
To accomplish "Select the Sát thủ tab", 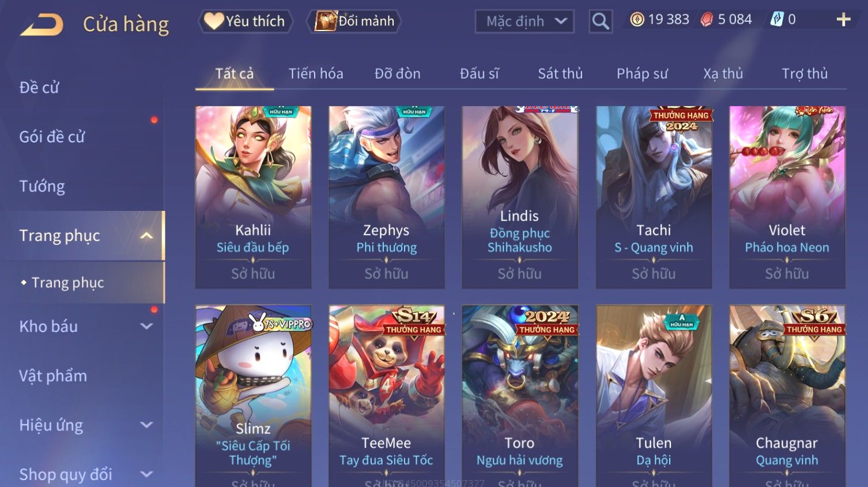I will 560,74.
